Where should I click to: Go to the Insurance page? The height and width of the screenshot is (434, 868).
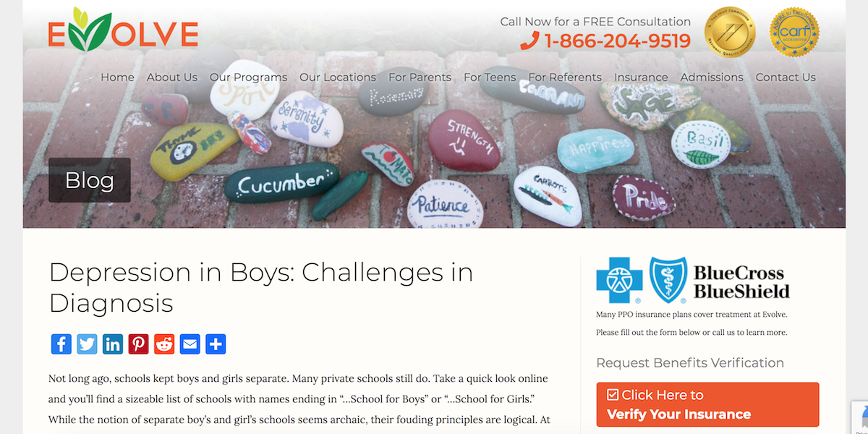pyautogui.click(x=641, y=77)
